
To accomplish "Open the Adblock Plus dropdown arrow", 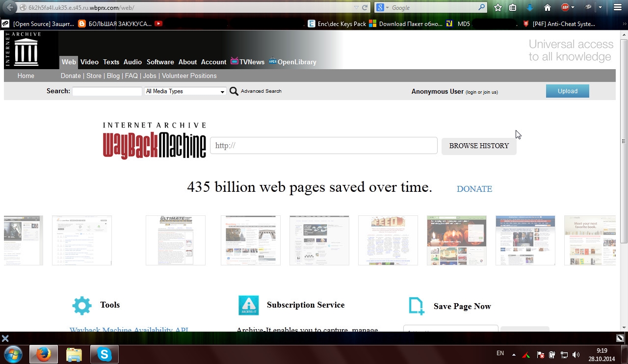I will click(573, 7).
